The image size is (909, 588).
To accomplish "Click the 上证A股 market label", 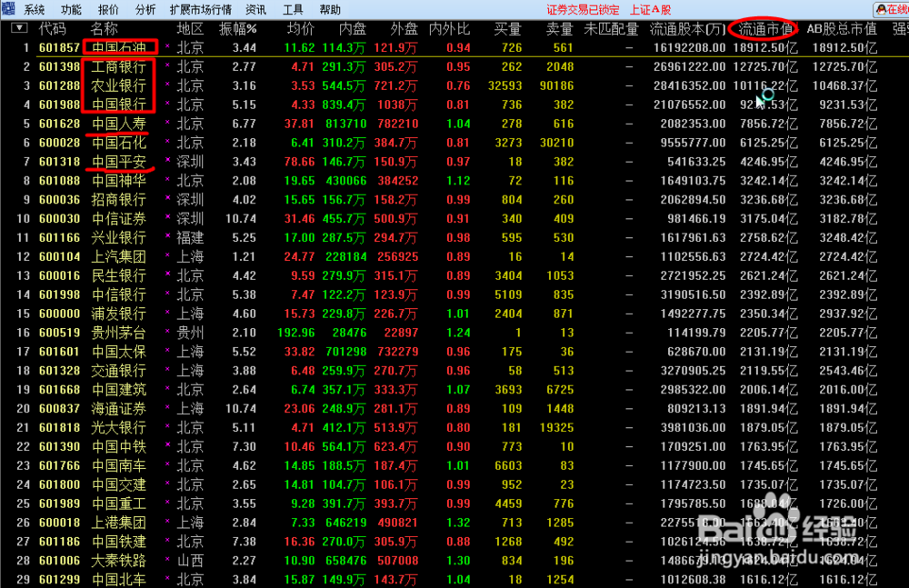I will pyautogui.click(x=651, y=10).
